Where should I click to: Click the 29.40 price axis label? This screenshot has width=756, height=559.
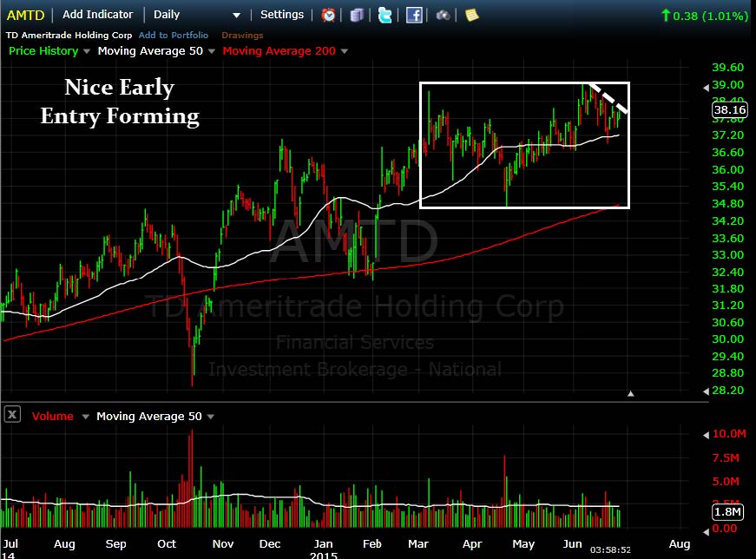tap(728, 357)
